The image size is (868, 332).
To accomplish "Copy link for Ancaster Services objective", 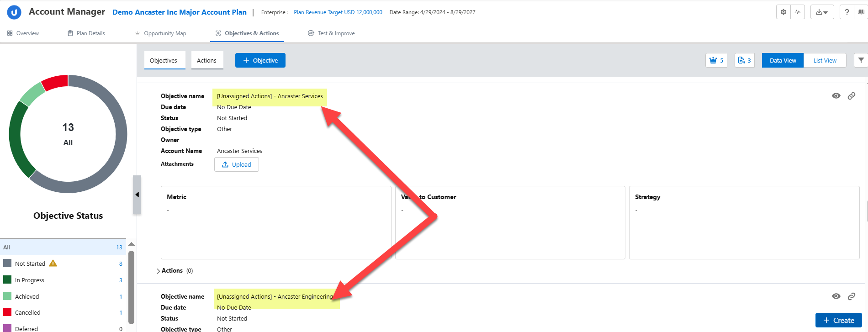I will coord(852,96).
